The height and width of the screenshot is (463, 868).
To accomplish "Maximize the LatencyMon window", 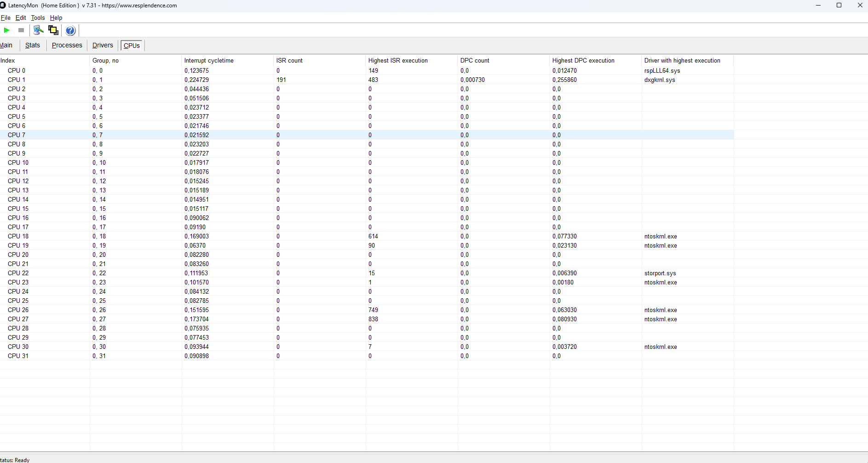I will point(839,6).
